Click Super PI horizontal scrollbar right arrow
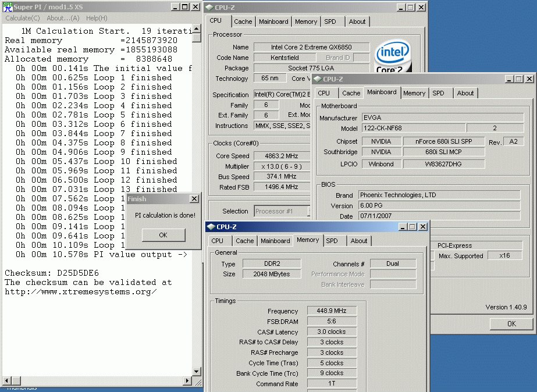 (187, 380)
